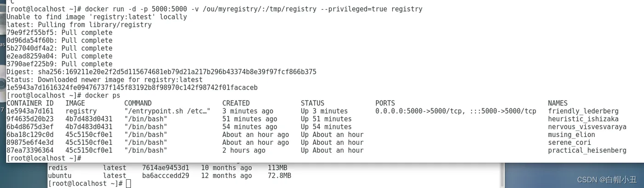Click the CONTAINER ID column header
The height and width of the screenshot is (188, 644).
pos(30,103)
